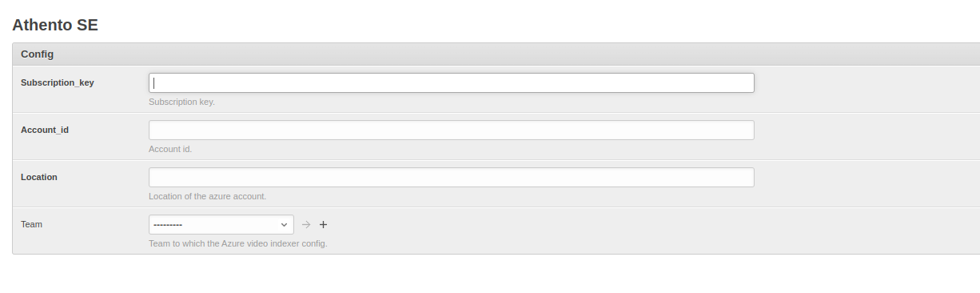Expand the Team dropdown chevron

[284, 225]
